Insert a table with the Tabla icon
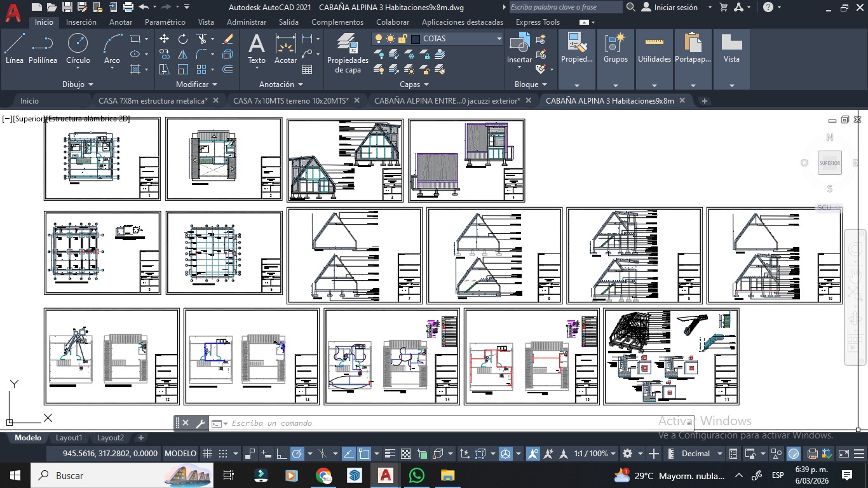 307,69
